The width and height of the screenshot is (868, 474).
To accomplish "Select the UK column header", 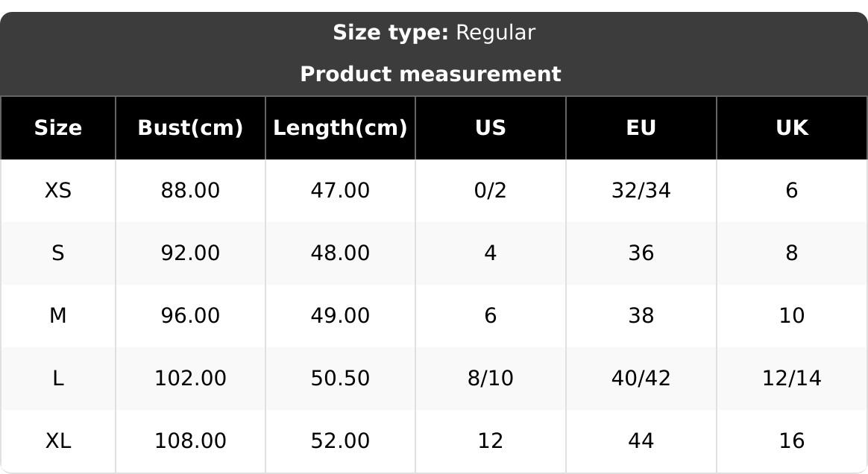I will click(791, 128).
